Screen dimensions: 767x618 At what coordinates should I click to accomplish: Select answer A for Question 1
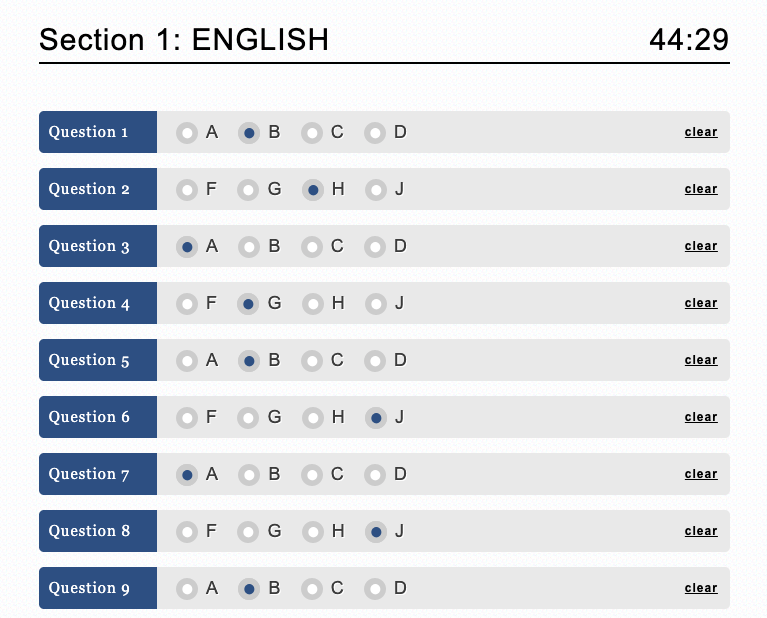pyautogui.click(x=187, y=133)
